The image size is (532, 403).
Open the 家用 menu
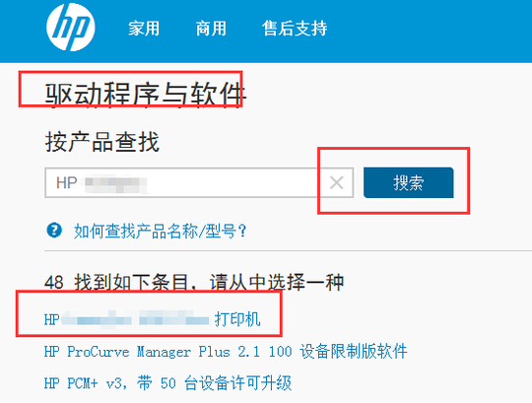point(144,29)
